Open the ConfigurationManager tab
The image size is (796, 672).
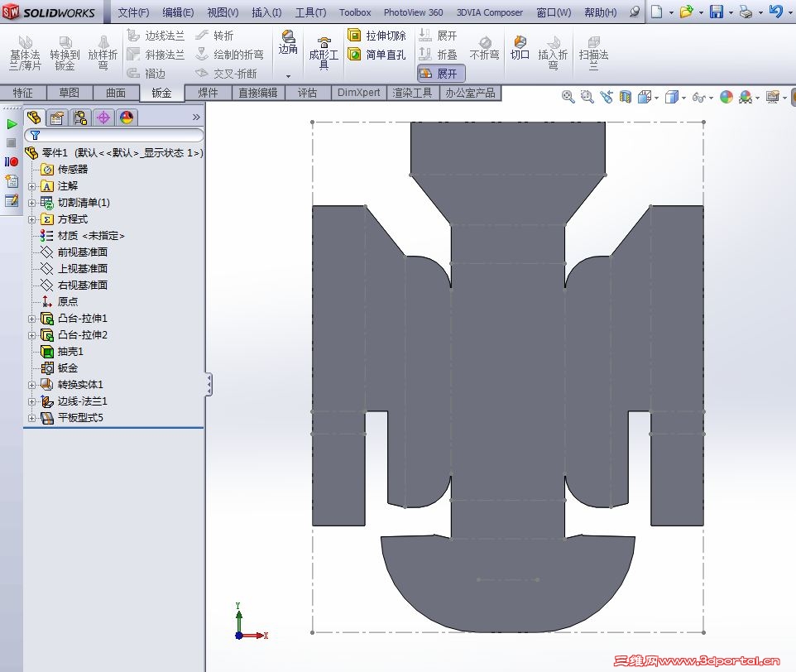click(x=80, y=118)
